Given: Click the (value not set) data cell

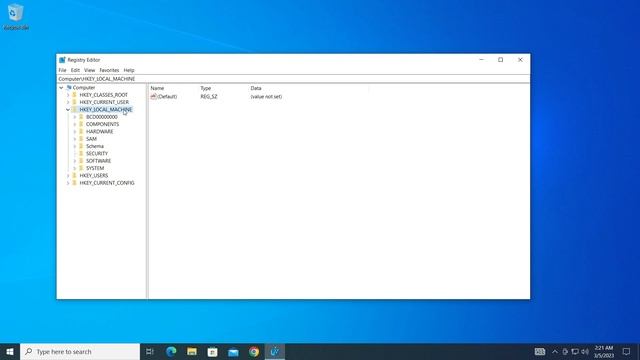Looking at the screenshot, I should (x=266, y=97).
